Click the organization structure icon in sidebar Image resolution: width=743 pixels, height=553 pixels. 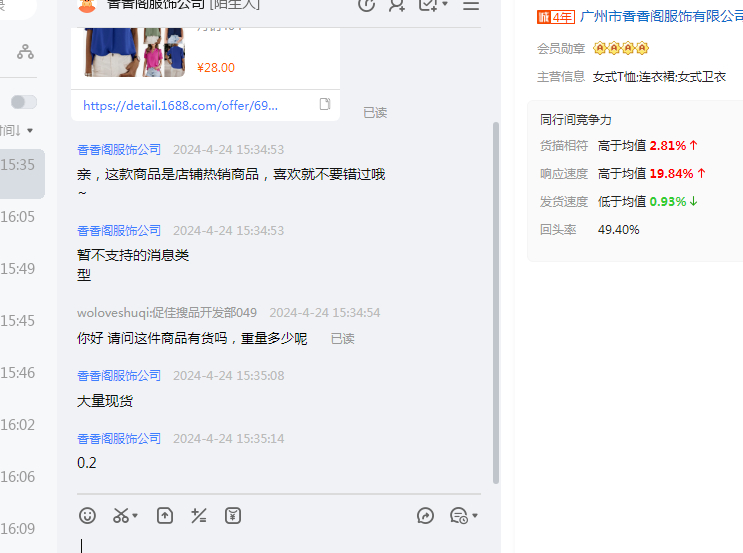tap(25, 52)
